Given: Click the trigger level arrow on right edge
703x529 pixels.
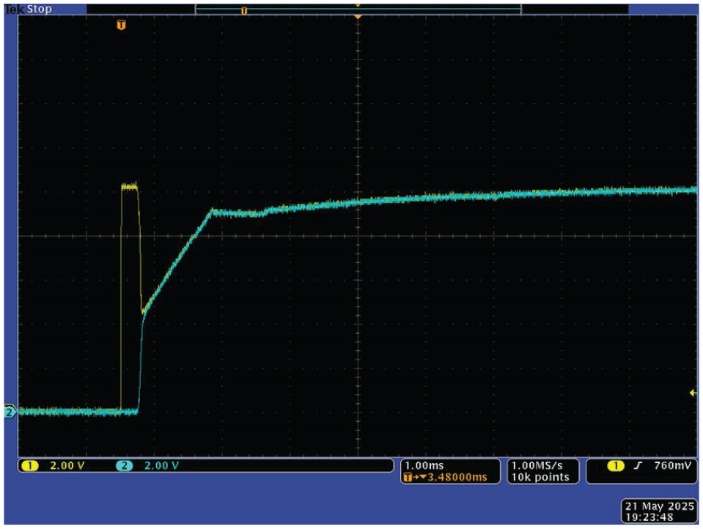Looking at the screenshot, I should click(x=693, y=393).
